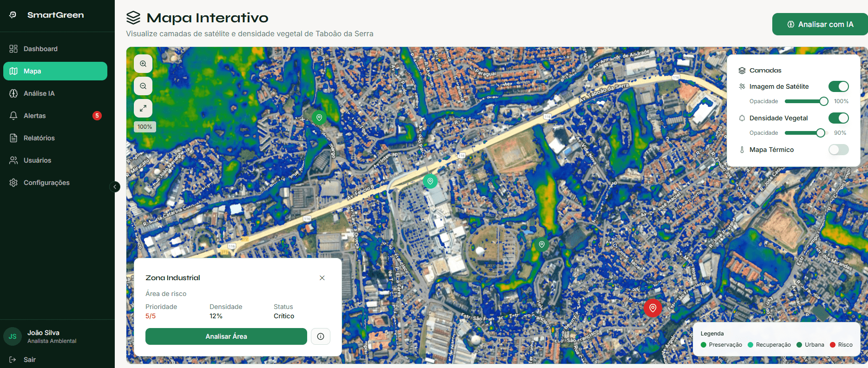Viewport: 868px width, 368px height.
Task: Click the Imagem de Satélite 100% opacity value
Action: [841, 101]
